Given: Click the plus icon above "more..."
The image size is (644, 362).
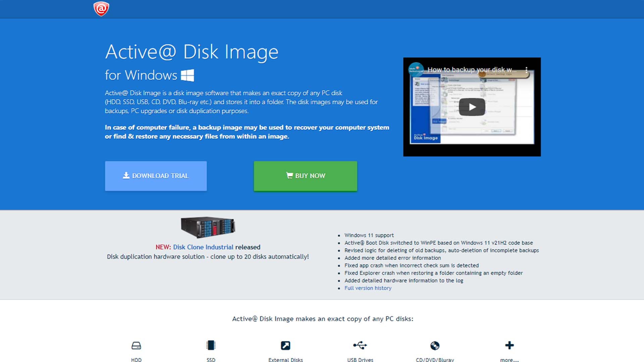Looking at the screenshot, I should (x=509, y=345).
